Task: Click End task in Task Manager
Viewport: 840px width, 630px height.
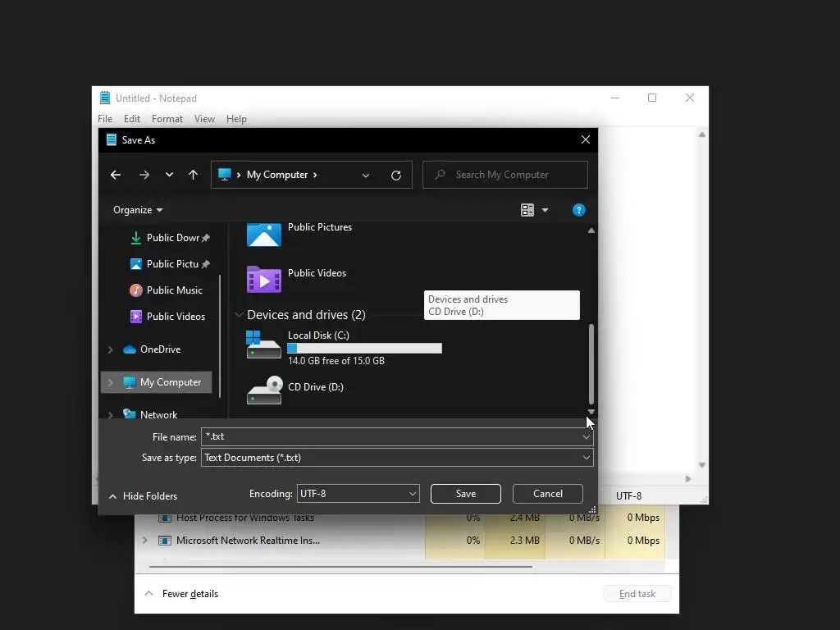Action: coord(637,594)
